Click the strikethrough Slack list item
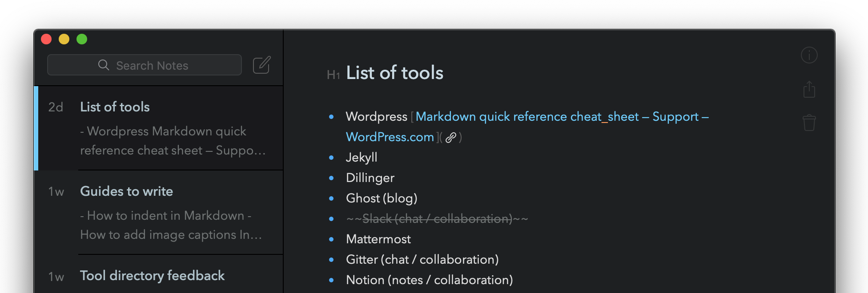The height and width of the screenshot is (293, 868). [437, 219]
